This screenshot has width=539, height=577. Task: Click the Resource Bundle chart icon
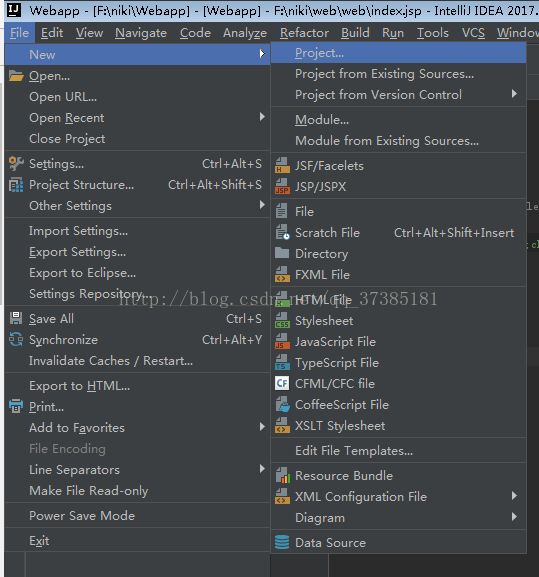tap(283, 475)
